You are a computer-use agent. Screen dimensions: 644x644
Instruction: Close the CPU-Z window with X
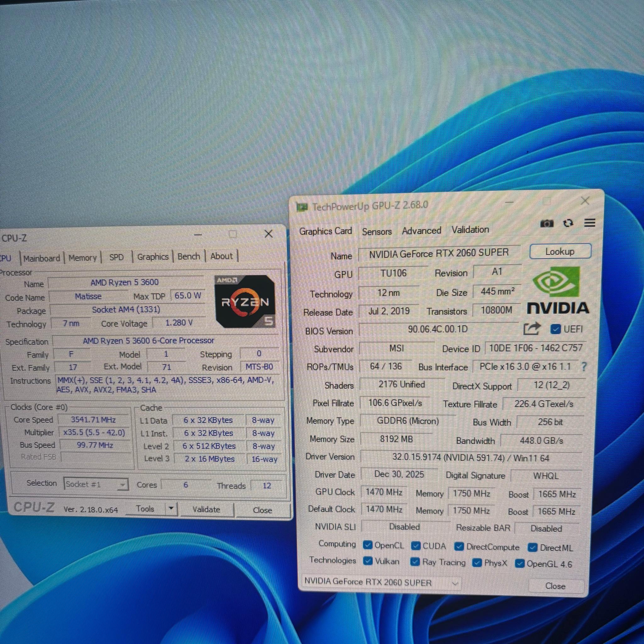tap(269, 234)
